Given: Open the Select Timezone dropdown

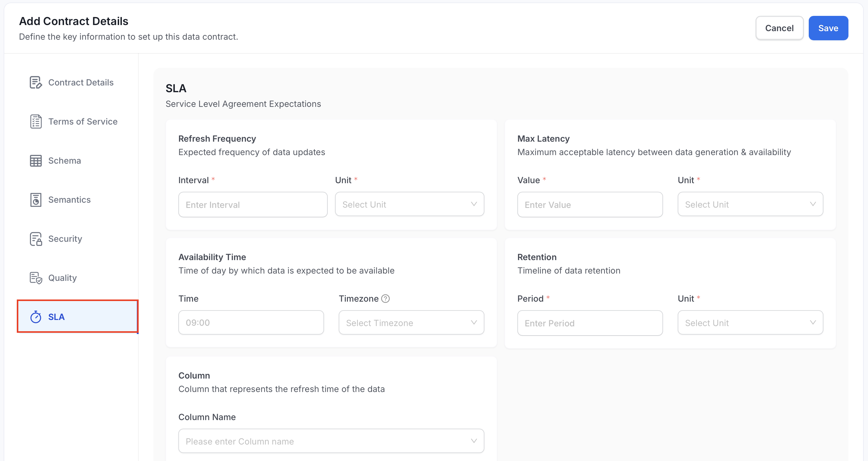Looking at the screenshot, I should (x=411, y=323).
